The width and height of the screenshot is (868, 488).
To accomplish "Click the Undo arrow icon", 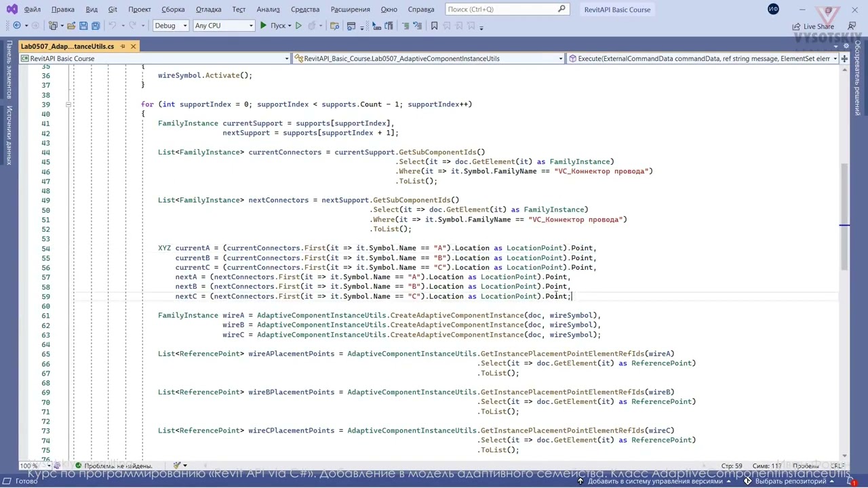I will point(112,26).
